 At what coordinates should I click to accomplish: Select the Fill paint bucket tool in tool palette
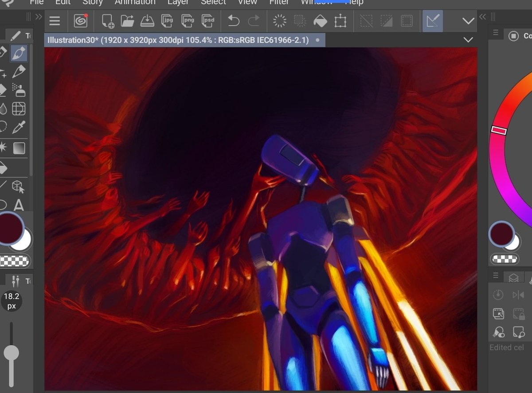click(3, 168)
